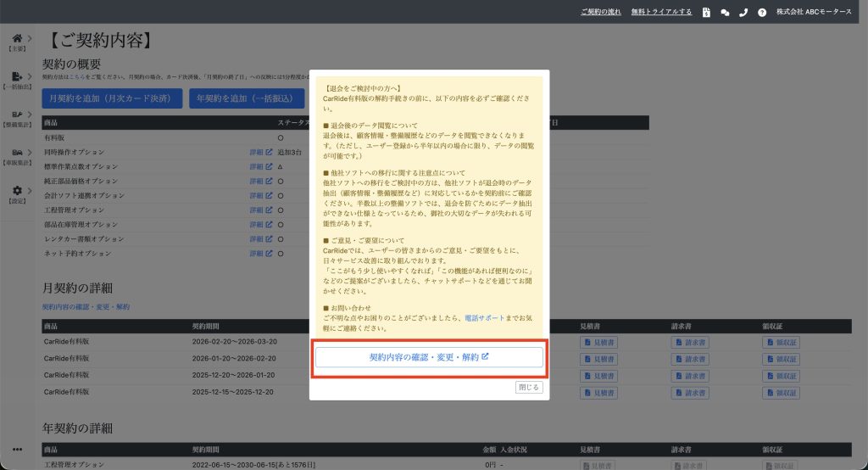Select the 整備集計 sidebar icon

(x=17, y=115)
